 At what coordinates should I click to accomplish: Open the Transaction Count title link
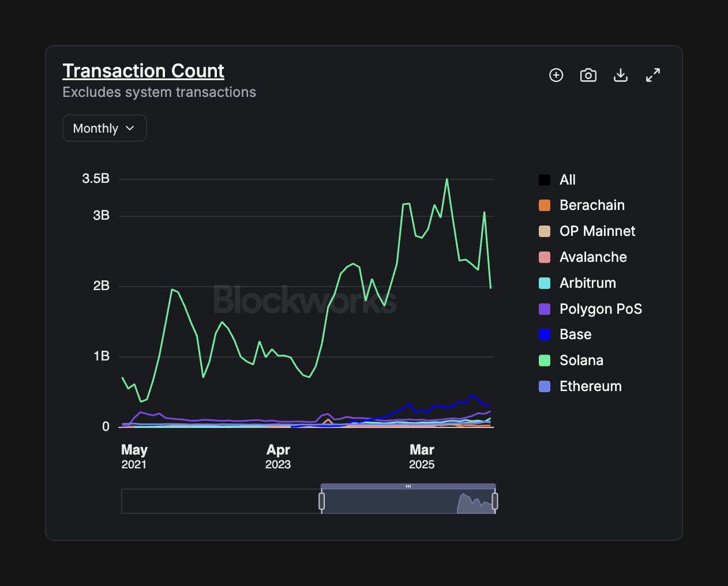143,70
